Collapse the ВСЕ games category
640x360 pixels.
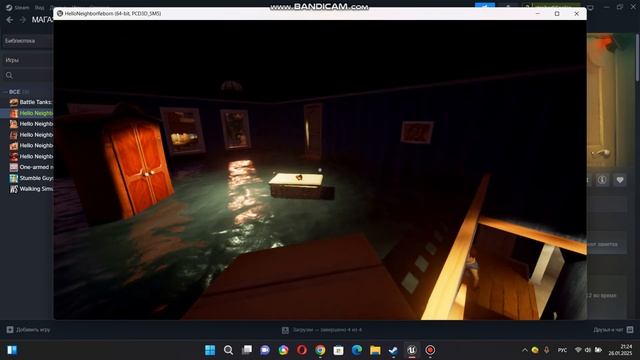(14, 92)
